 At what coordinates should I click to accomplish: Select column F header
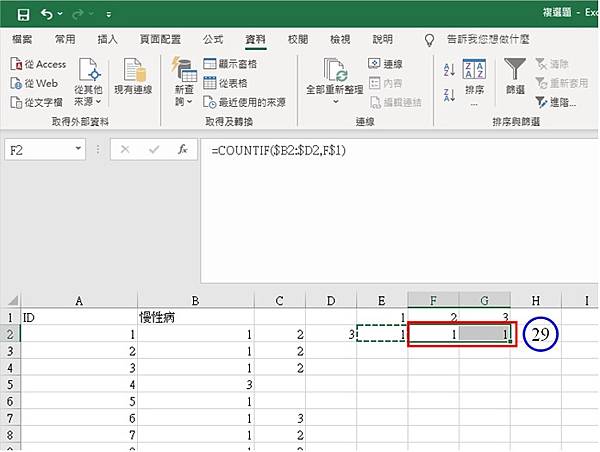[x=433, y=300]
